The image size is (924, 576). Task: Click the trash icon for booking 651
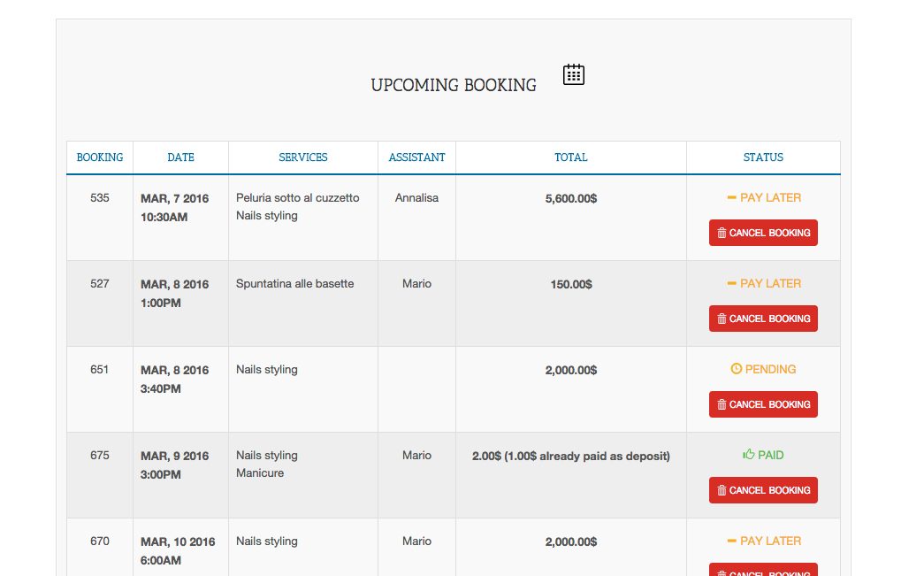coord(722,405)
